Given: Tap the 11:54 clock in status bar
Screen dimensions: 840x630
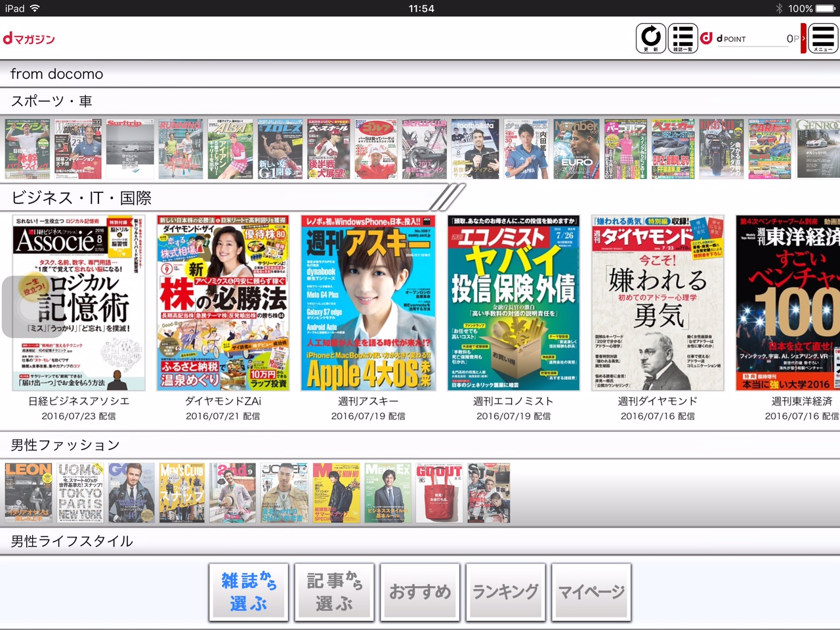Looking at the screenshot, I should click(421, 9).
